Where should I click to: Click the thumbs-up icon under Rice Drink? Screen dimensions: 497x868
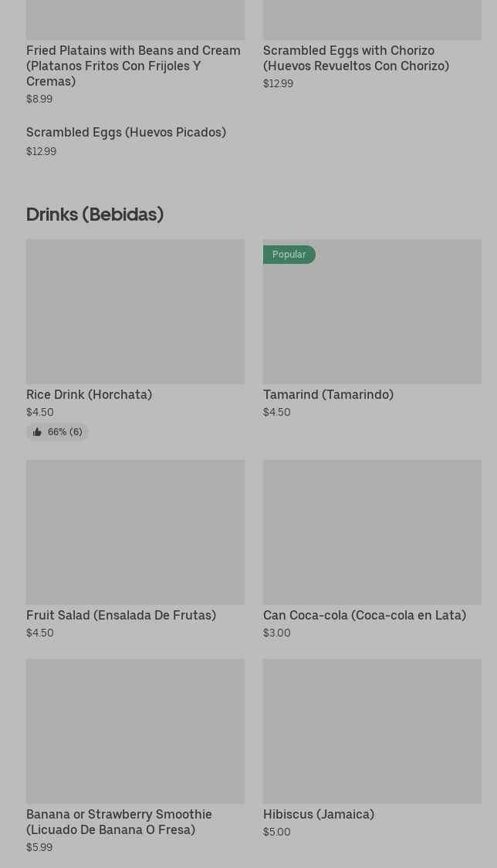(x=37, y=432)
